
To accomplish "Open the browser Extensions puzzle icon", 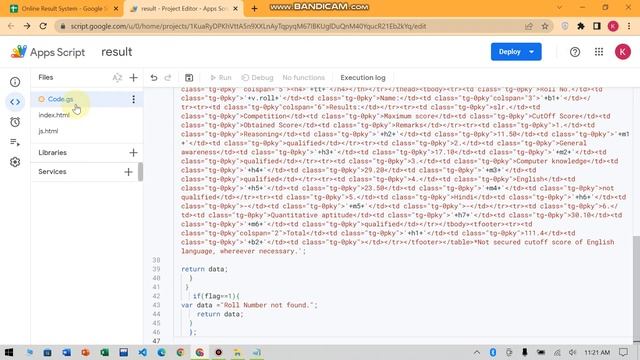I will tap(580, 26).
